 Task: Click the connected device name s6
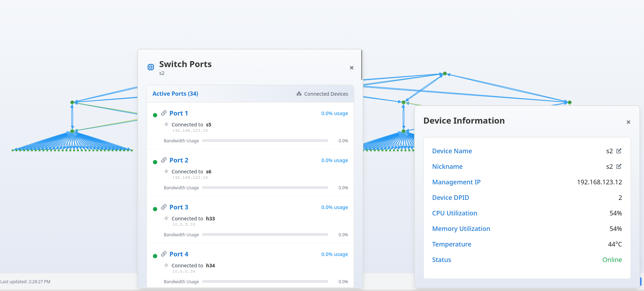click(x=209, y=172)
